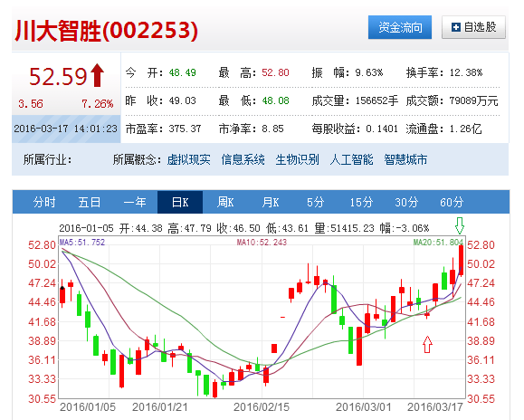Click the plus icon on 自选股 button
The height and width of the screenshot is (420, 524).
(455, 27)
